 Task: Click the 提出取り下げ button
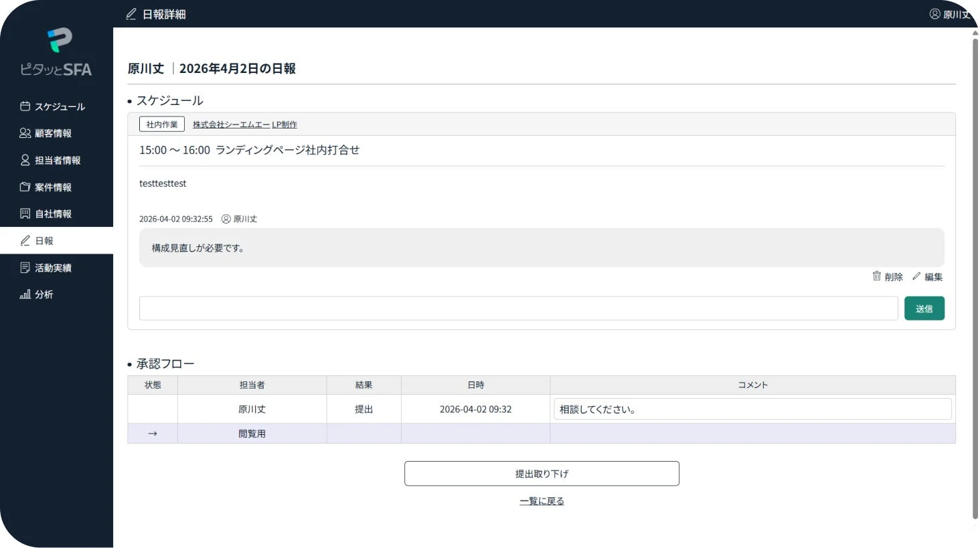(x=542, y=474)
